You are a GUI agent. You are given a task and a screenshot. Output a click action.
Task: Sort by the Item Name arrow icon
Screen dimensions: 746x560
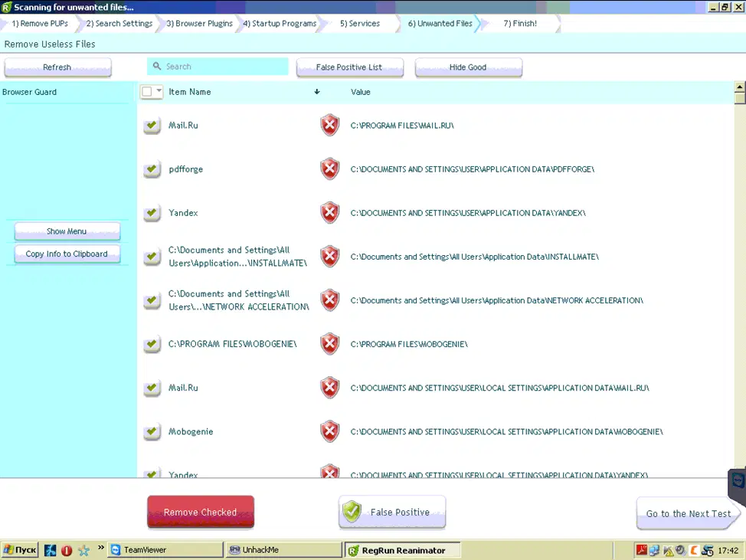click(317, 92)
